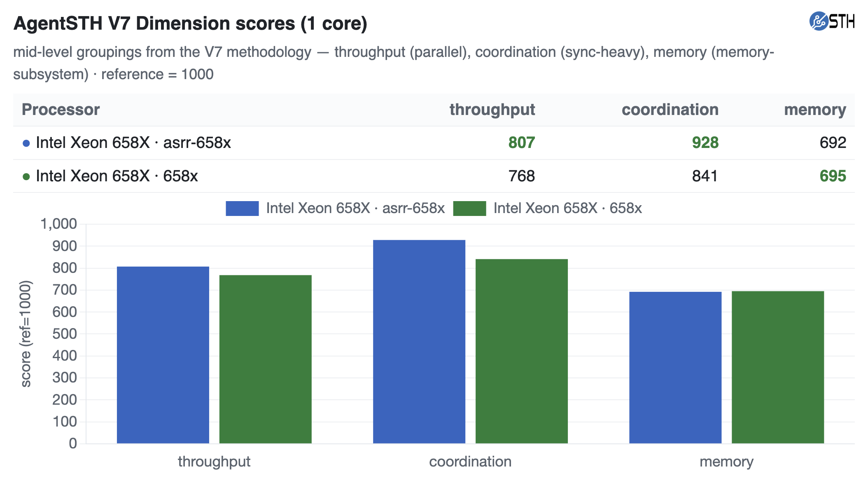
Task: Toggle the blue asrr-658x legend swatch
Action: click(x=242, y=209)
